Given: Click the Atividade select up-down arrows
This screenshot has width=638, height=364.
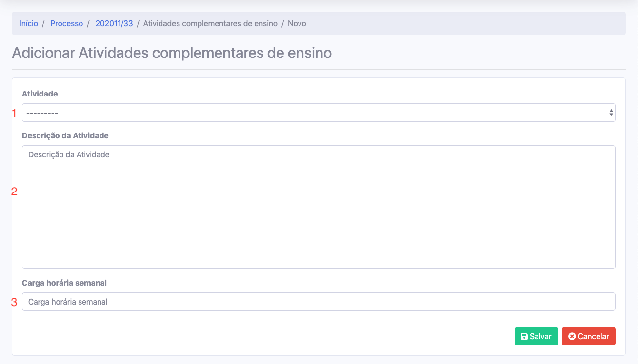Looking at the screenshot, I should point(611,113).
